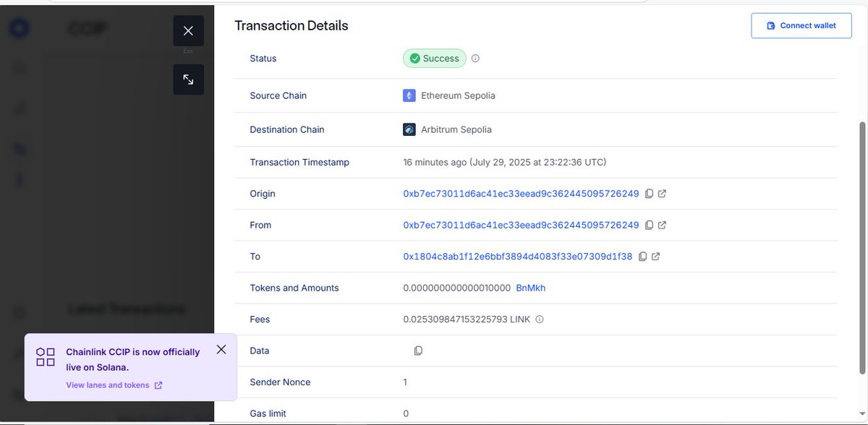This screenshot has width=868, height=425.
Task: Close the transaction details panel with X
Action: point(188,30)
